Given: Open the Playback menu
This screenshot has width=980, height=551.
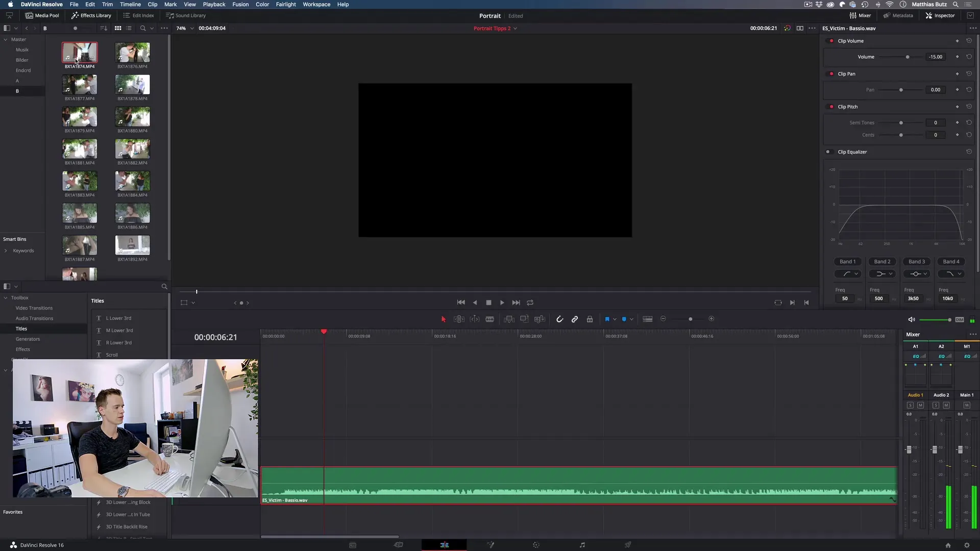Looking at the screenshot, I should [x=214, y=4].
